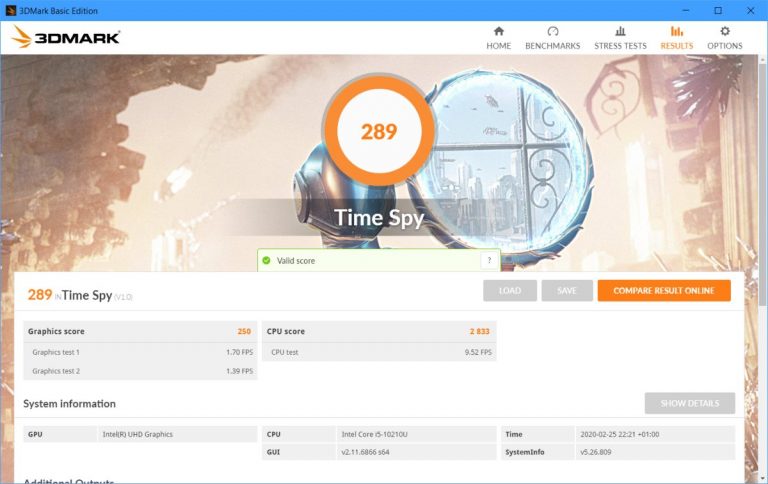This screenshot has height=484, width=768.
Task: Expand system info with Show Details
Action: 689,403
